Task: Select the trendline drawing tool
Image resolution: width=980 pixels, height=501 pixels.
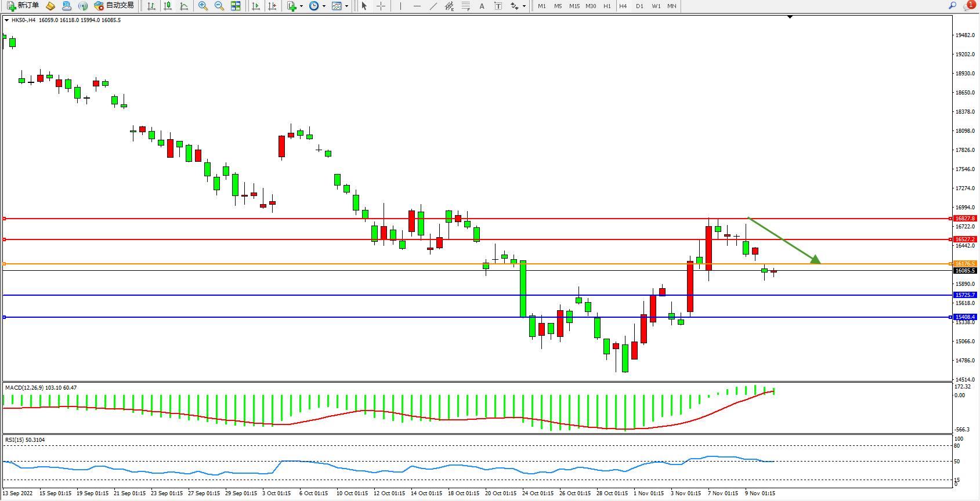Action: point(433,6)
